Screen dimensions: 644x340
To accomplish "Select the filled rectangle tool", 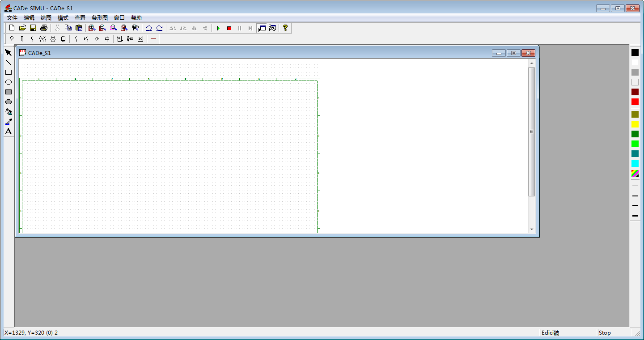I will [x=8, y=92].
